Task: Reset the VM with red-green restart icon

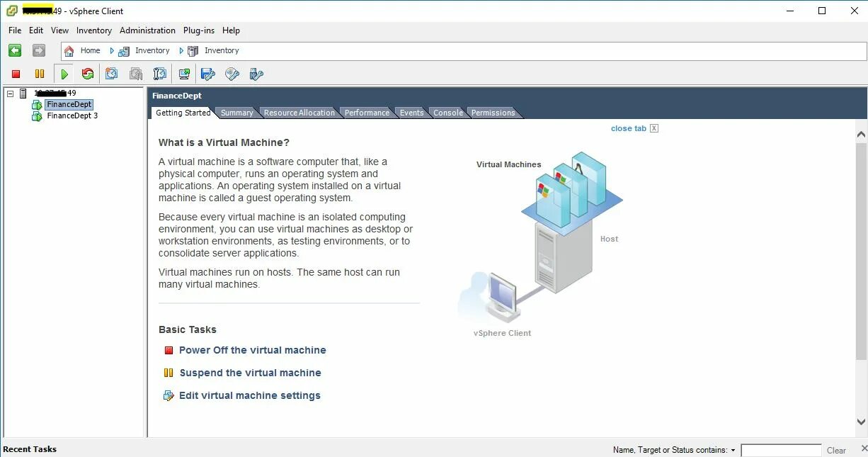Action: [x=88, y=74]
